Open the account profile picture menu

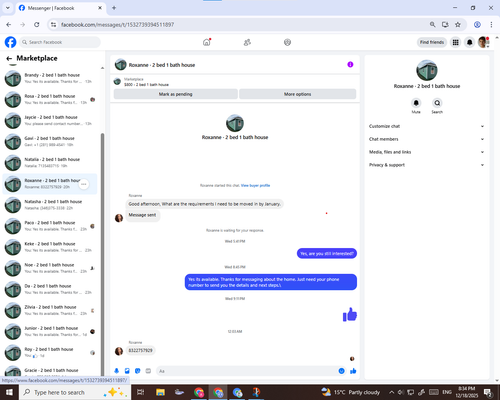(483, 42)
